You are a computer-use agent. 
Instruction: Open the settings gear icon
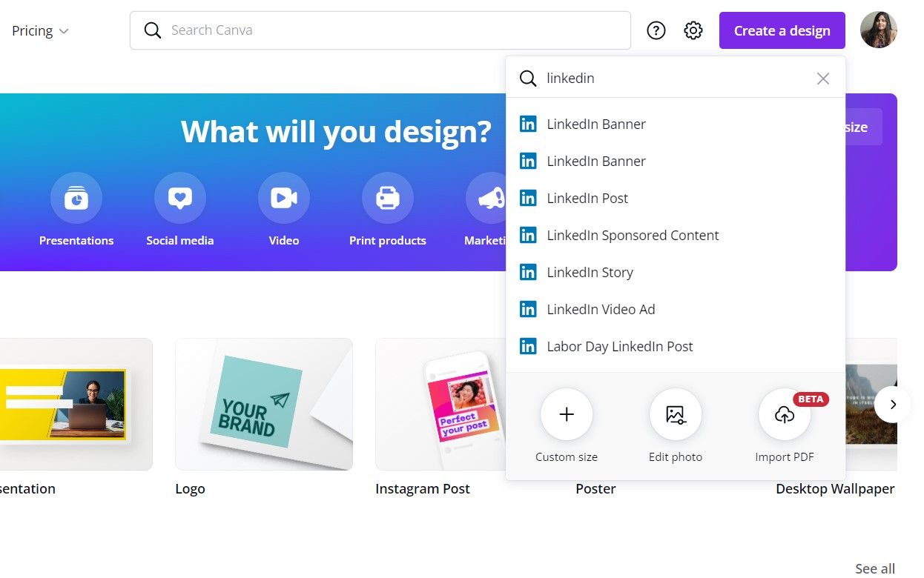pyautogui.click(x=693, y=30)
